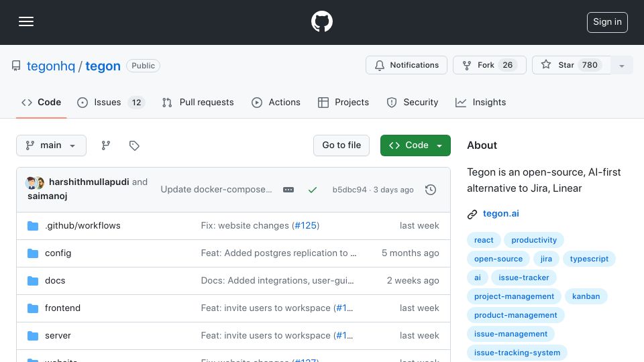Open the Pull requests tab
Screen dimensions: 644x362
(x=198, y=102)
